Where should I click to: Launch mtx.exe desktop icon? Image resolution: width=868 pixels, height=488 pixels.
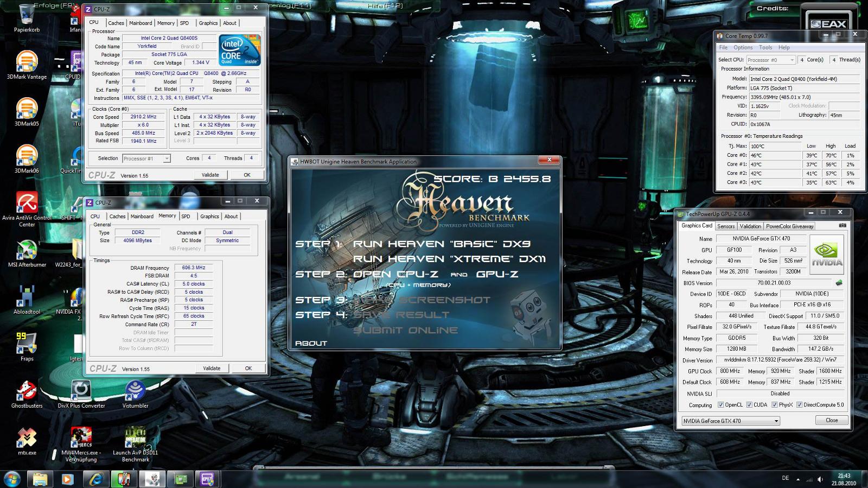pos(27,441)
